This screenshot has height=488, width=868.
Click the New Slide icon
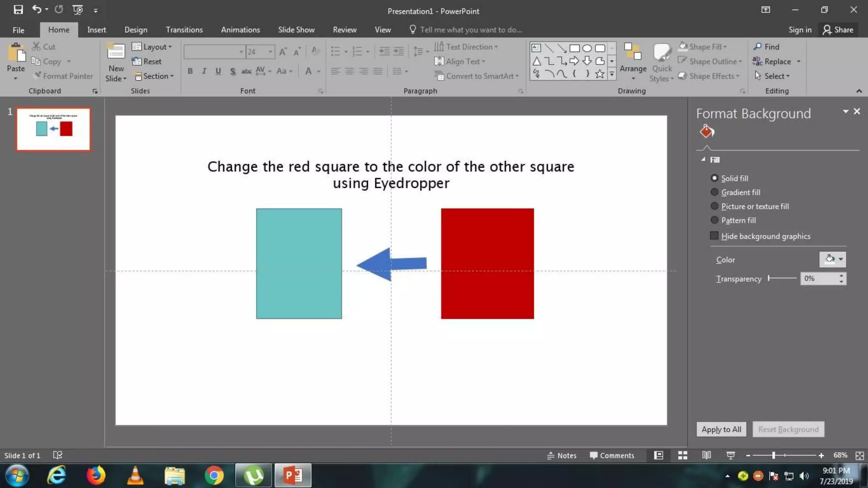(116, 52)
